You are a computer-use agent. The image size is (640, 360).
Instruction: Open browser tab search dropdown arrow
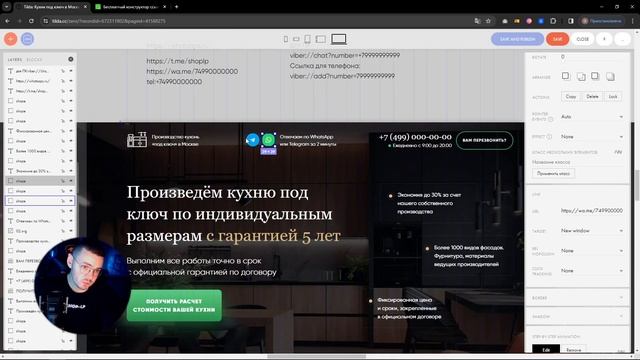7,7
